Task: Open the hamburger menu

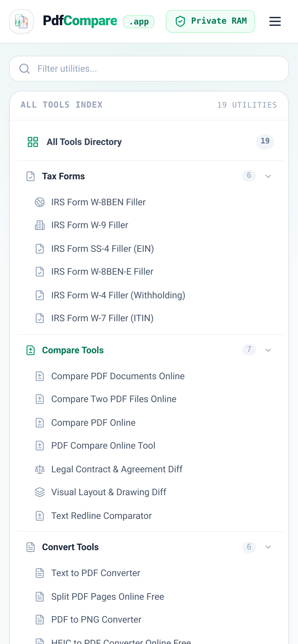Action: (275, 21)
